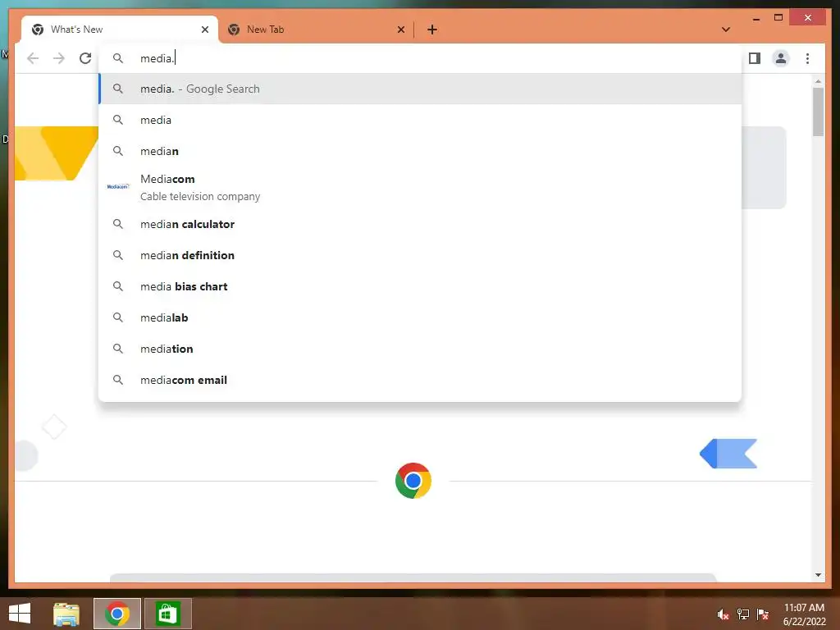Viewport: 840px width, 630px height.
Task: Click the Mediacom logo icon in suggestions
Action: (x=118, y=186)
